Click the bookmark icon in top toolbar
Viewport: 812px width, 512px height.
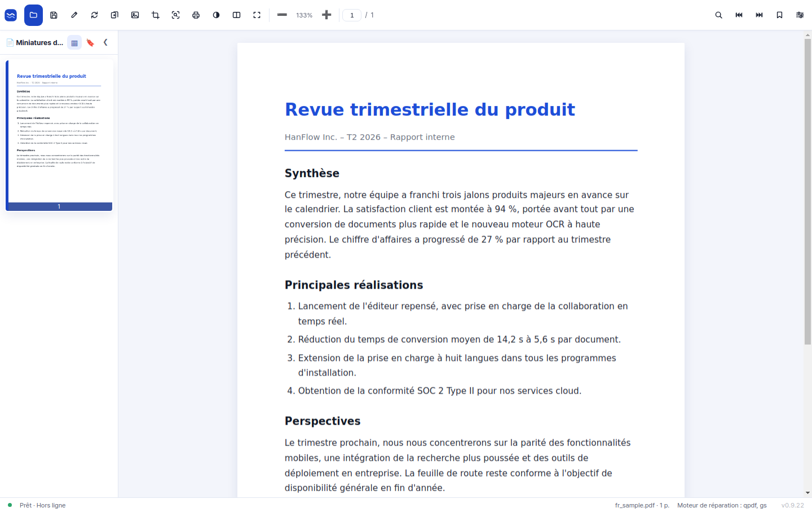tap(779, 15)
